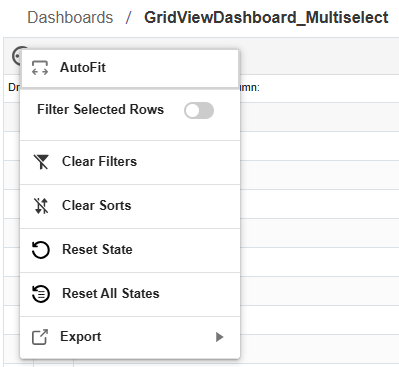
Task: Click the crossed-out arrows Clear Sorts icon
Action: (41, 206)
